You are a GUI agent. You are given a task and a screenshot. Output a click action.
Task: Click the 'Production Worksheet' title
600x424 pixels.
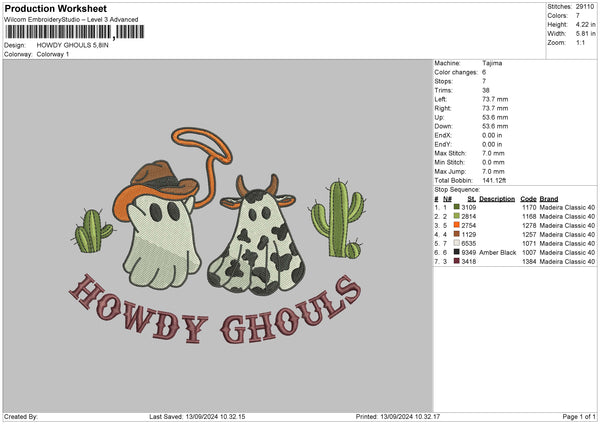[x=55, y=8]
